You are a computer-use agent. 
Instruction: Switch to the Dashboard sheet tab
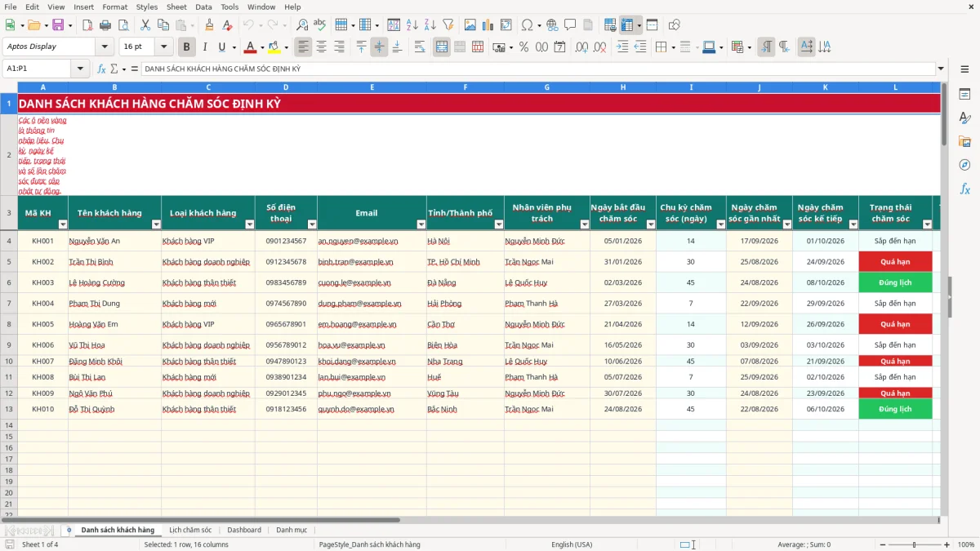[244, 530]
